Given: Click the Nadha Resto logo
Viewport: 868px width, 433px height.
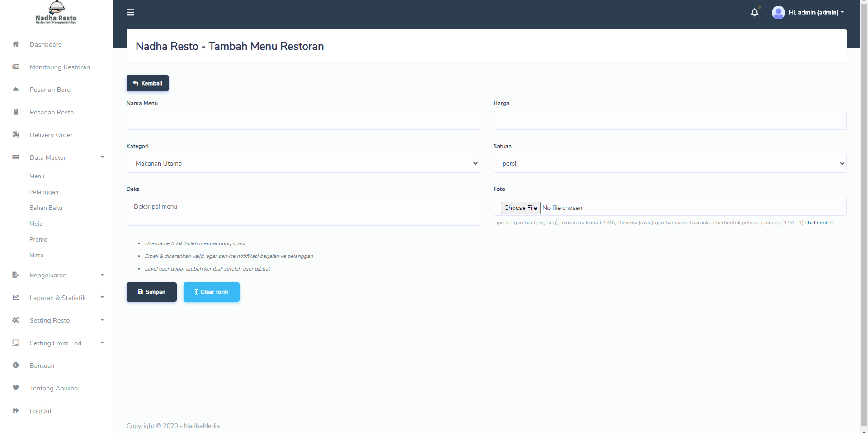Looking at the screenshot, I should [x=56, y=13].
